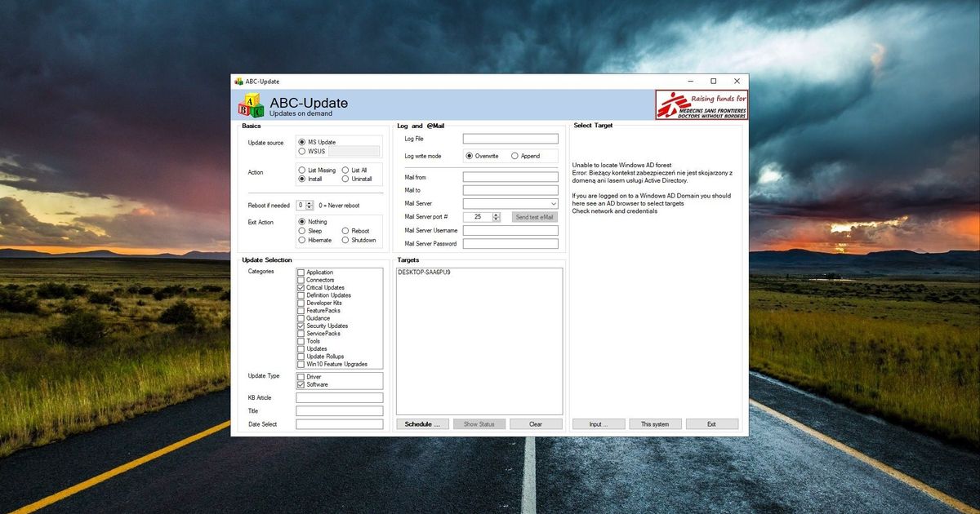
Task: Open the Mail Server dropdown
Action: click(x=553, y=204)
